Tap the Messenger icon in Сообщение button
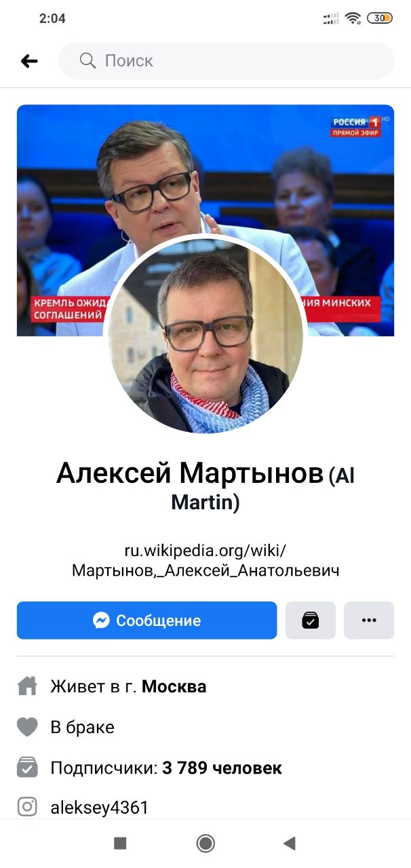Image resolution: width=411 pixels, height=868 pixels. (x=102, y=620)
